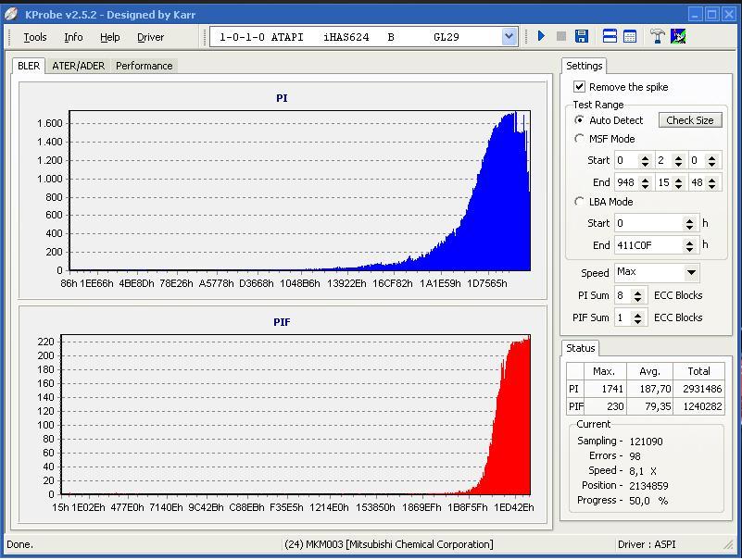Viewport: 742px width, 560px height.
Task: Start the scan with the play icon
Action: coord(541,37)
